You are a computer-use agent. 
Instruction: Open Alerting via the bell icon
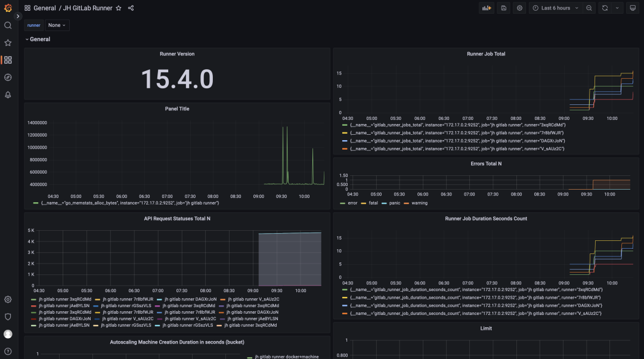(8, 94)
